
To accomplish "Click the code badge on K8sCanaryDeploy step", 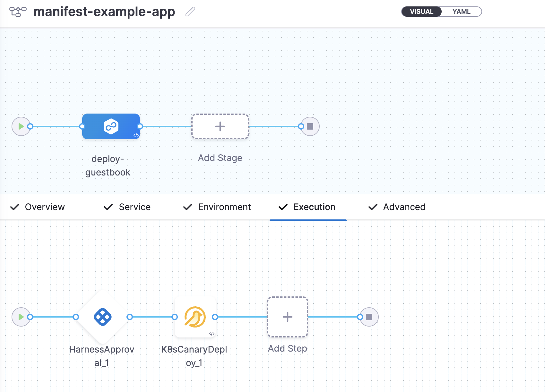I will (212, 334).
